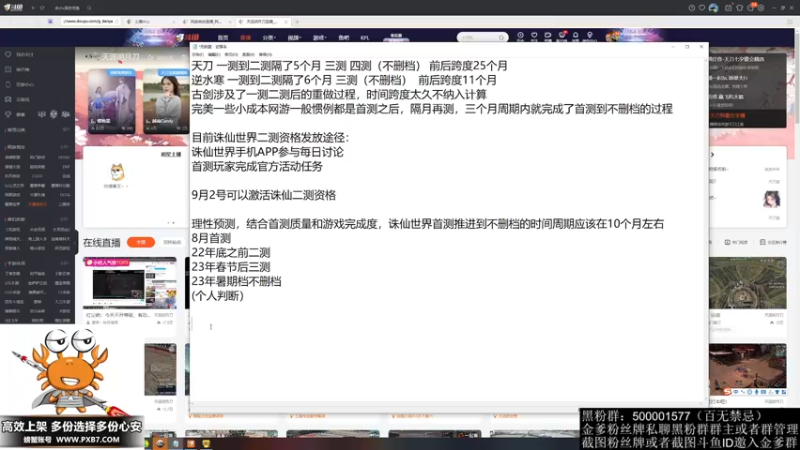Open messages icon with orange badge
Image resolution: width=800 pixels, height=450 pixels.
[x=751, y=7]
